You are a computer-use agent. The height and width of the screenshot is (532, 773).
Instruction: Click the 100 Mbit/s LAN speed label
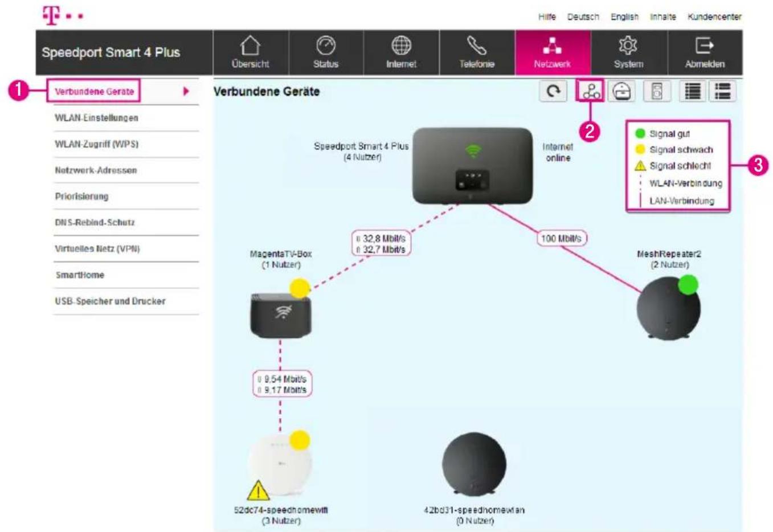561,238
